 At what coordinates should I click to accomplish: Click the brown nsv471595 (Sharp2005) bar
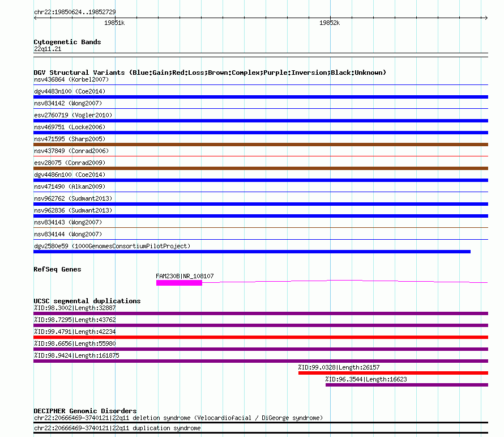click(x=260, y=145)
